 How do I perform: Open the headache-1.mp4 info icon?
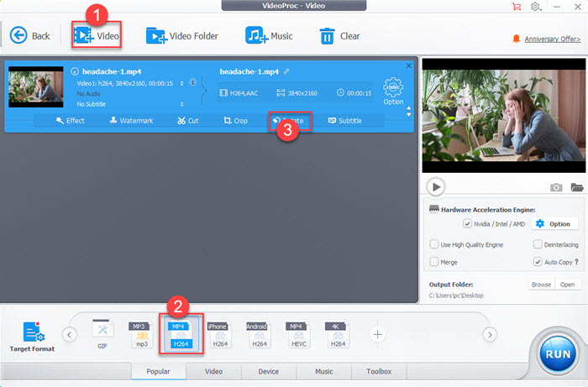75,71
